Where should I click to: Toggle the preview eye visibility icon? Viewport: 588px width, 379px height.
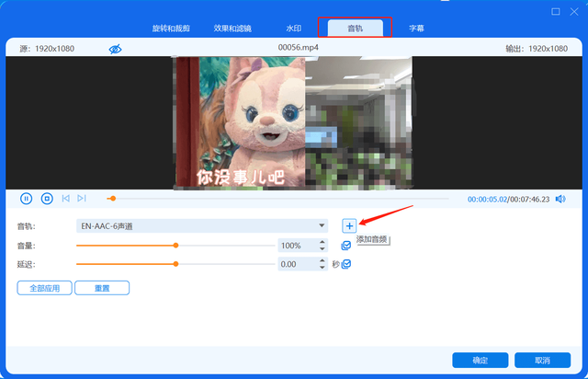pyautogui.click(x=115, y=49)
